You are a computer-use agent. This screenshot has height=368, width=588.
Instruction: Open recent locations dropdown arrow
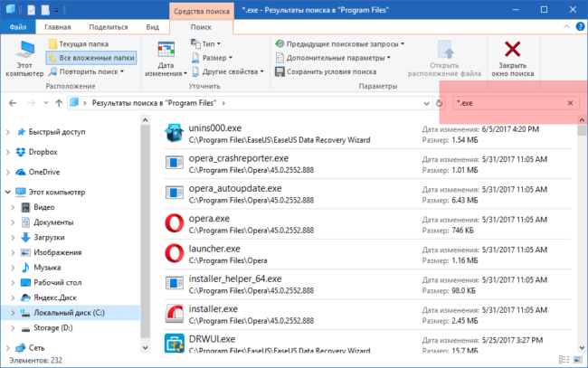(x=46, y=103)
